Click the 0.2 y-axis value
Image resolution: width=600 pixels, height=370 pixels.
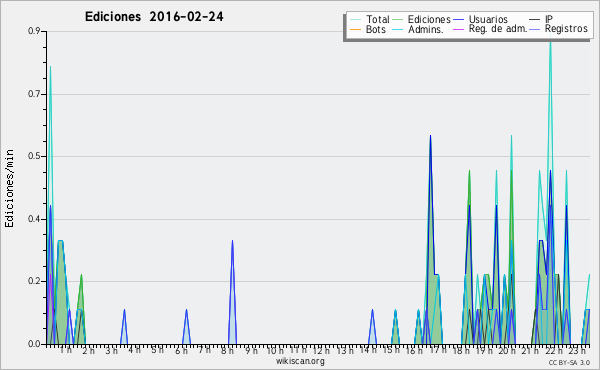(x=34, y=282)
